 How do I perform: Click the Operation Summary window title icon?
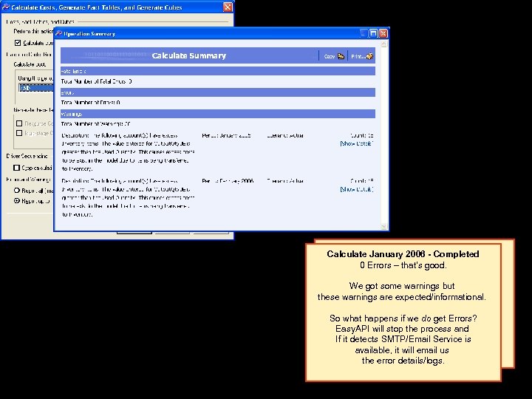tap(59, 33)
